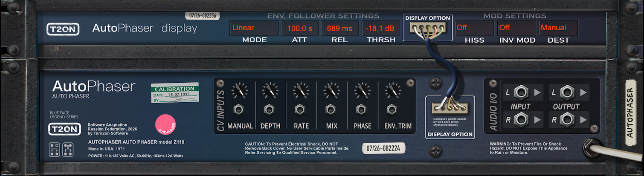Click the left audio INPUT jack

(x=522, y=92)
